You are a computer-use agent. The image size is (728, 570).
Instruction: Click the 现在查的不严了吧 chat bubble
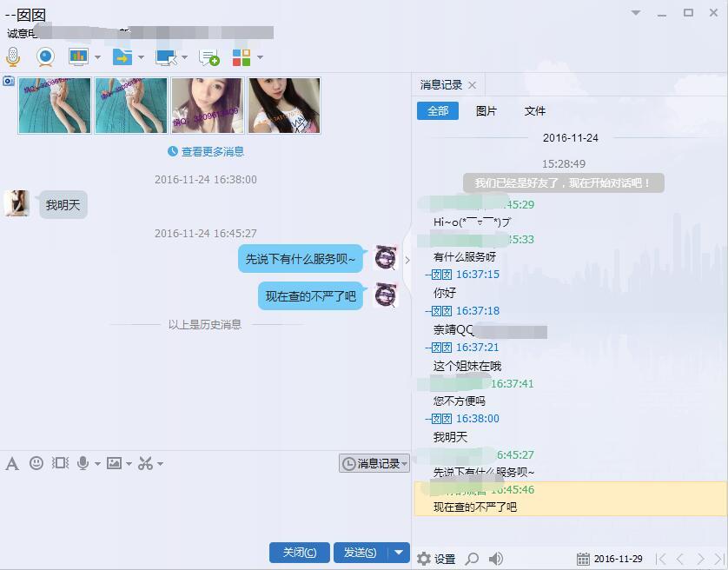coord(311,296)
